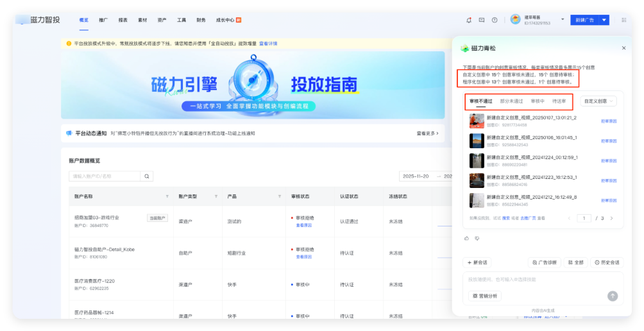Open the 报表 nav tab
This screenshot has width=644, height=331.
point(123,20)
